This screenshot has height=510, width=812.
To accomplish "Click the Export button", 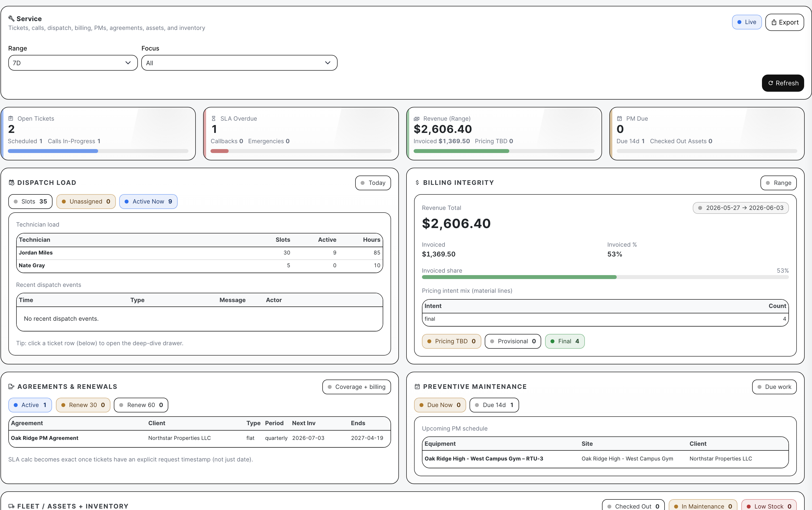I will point(784,22).
